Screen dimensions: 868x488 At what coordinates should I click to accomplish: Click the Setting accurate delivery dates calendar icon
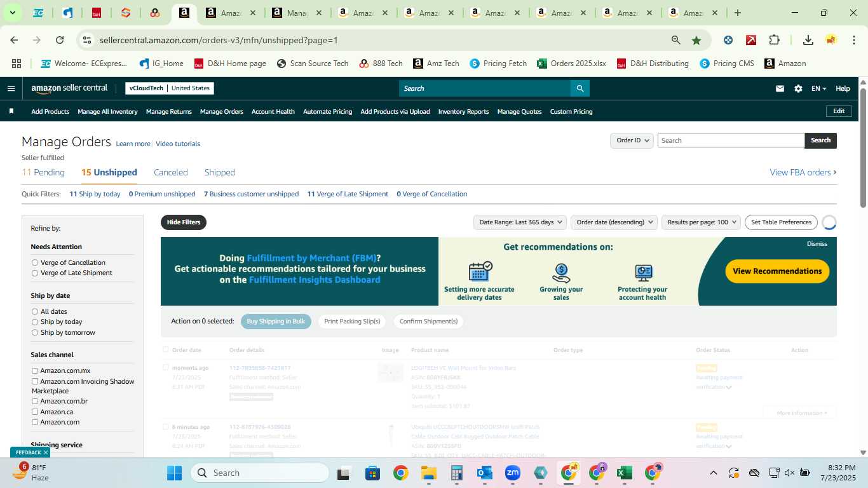pyautogui.click(x=480, y=271)
